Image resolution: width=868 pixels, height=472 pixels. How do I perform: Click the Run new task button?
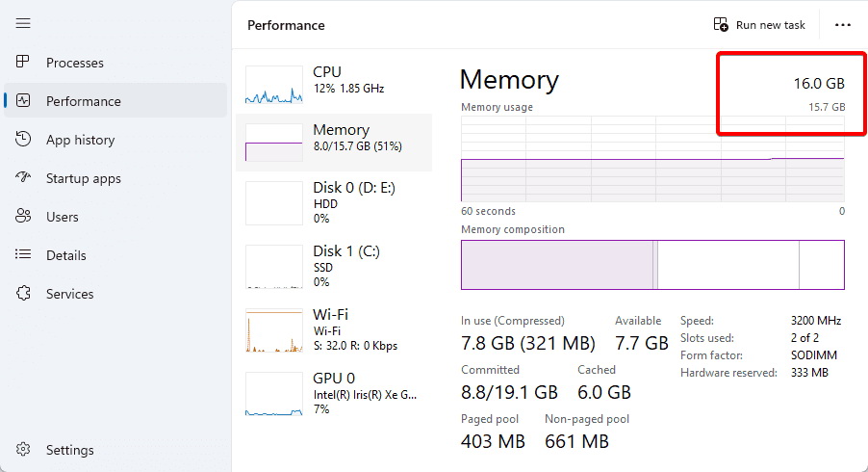[x=759, y=25]
